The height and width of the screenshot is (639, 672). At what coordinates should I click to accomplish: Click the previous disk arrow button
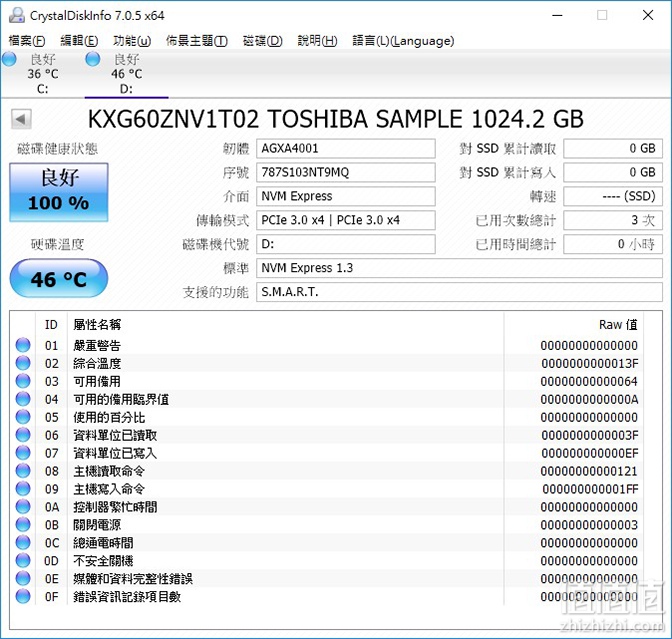21,119
